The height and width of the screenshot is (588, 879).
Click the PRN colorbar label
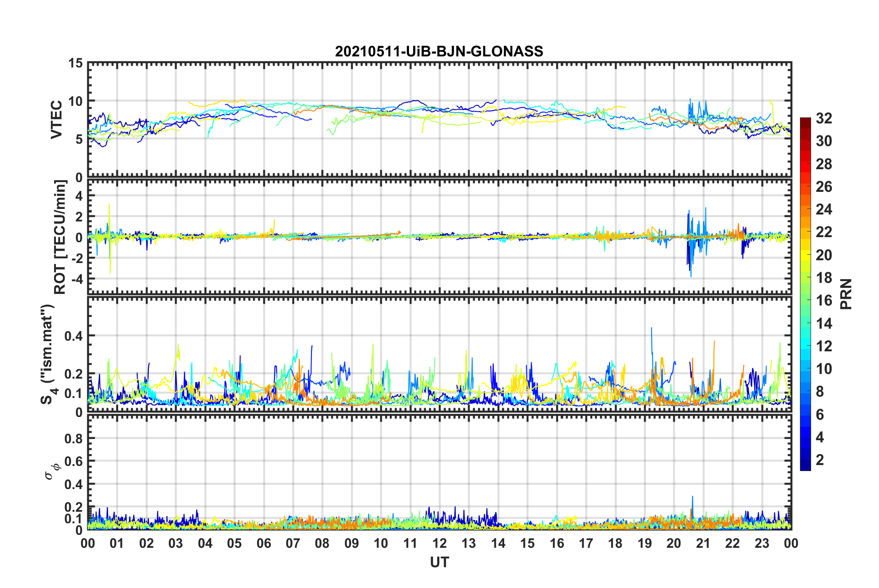(x=846, y=294)
